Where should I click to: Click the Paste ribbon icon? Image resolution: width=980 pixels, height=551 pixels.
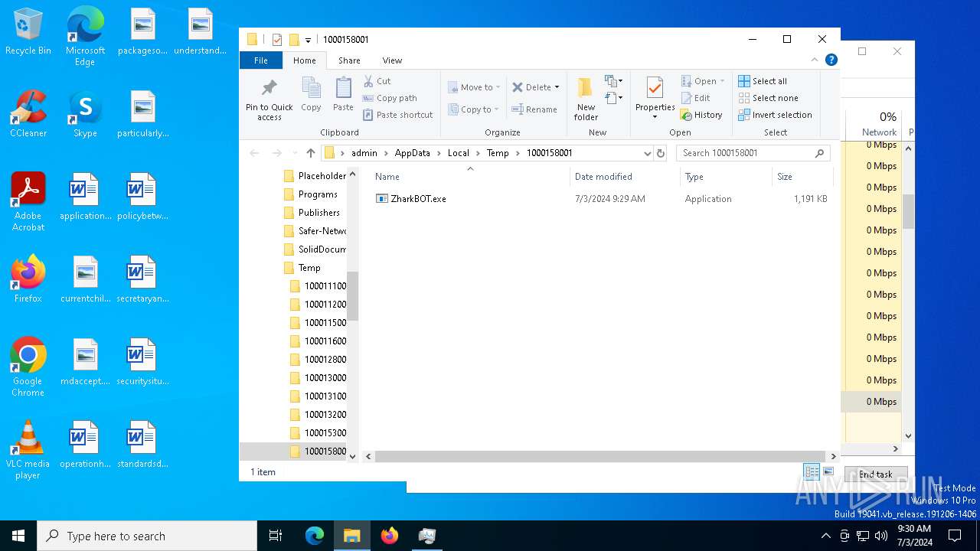coord(343,95)
